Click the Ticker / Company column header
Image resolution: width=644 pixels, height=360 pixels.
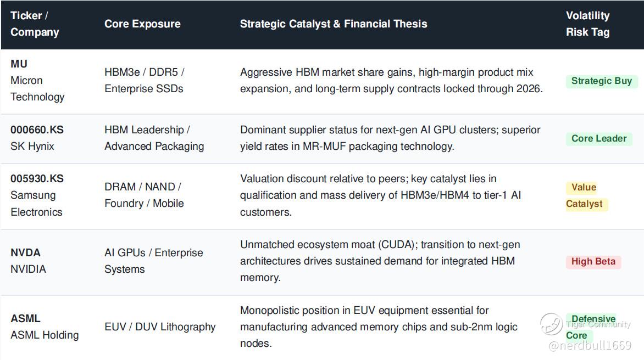(35, 24)
